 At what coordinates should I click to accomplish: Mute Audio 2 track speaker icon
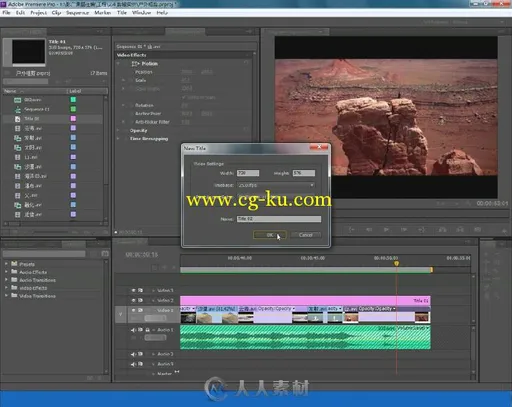click(x=133, y=354)
